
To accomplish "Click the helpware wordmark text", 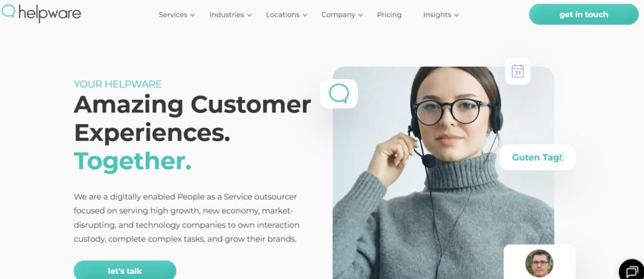I will pos(50,14).
